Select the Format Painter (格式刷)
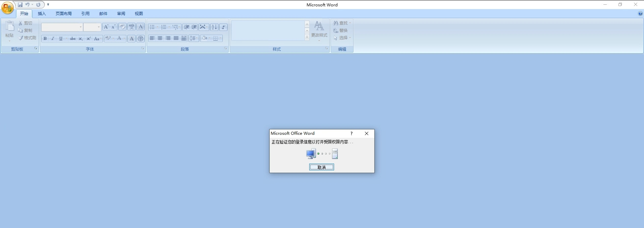Screen dimensions: 644x228 [28, 38]
